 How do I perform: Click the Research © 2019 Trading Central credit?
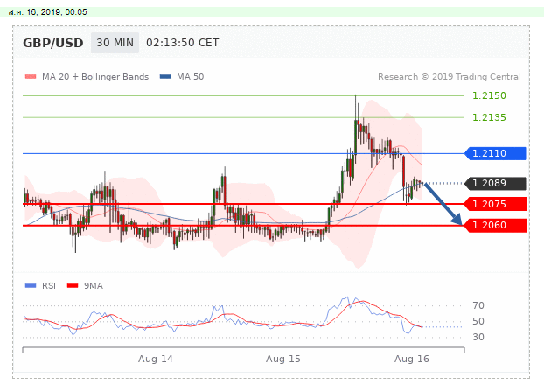point(450,77)
